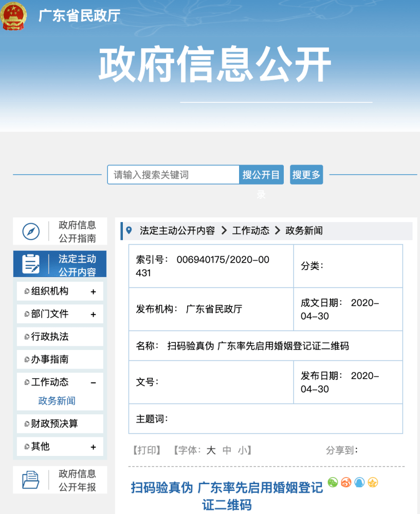This screenshot has width=420, height=514.
Task: Expand the 其他 sidebar section
Action: (x=95, y=447)
